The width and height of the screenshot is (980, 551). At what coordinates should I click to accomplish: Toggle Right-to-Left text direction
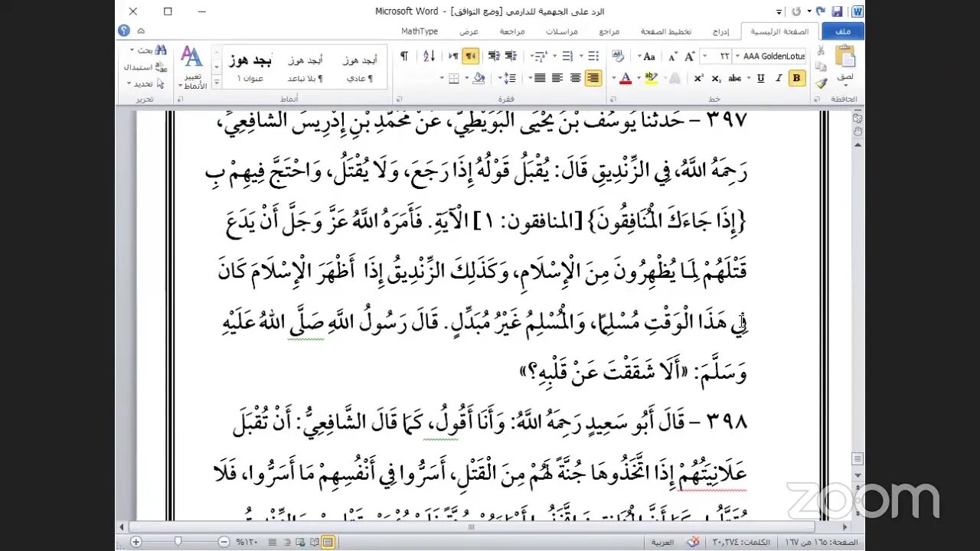pyautogui.click(x=471, y=56)
